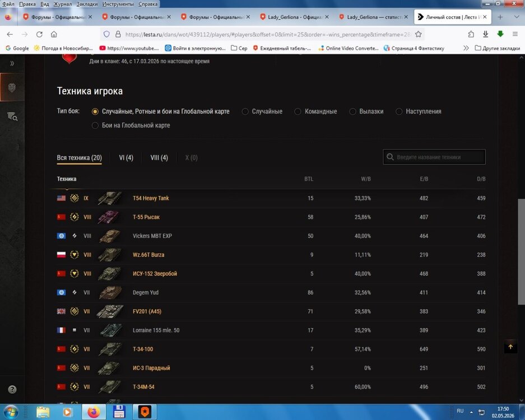
Task: Click the shield tracking protection icon
Action: [106, 34]
